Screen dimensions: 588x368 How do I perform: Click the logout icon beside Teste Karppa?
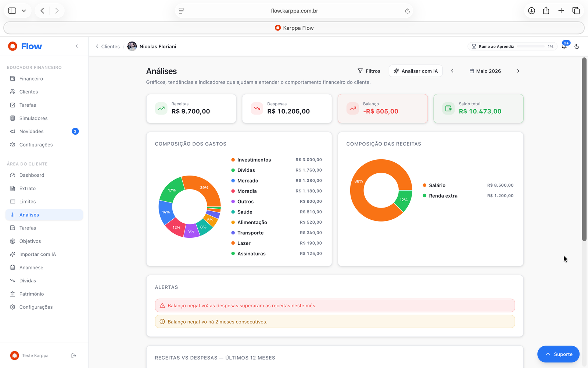(74, 355)
